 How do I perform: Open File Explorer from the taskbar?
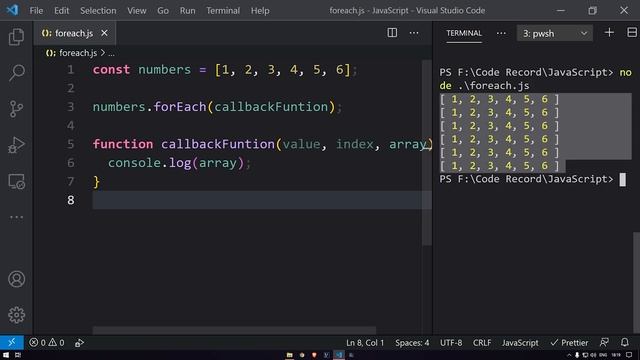[289, 355]
